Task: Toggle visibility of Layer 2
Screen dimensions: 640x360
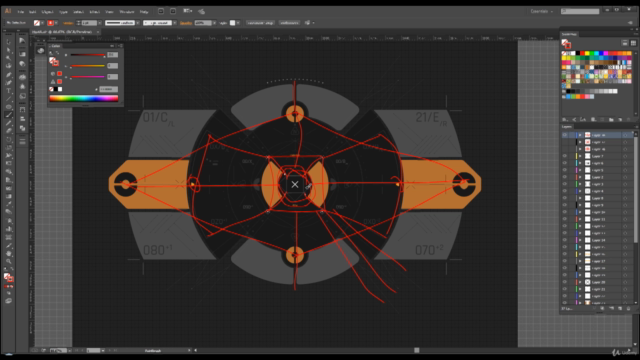Action: pyautogui.click(x=565, y=177)
